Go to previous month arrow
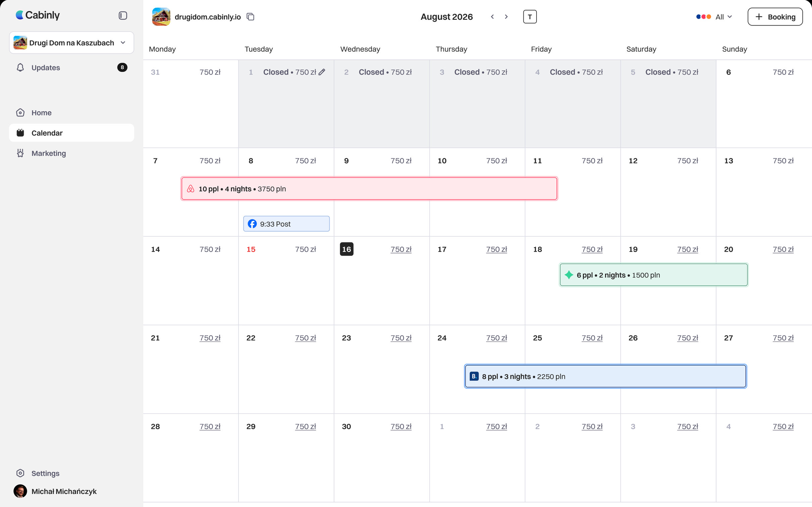812x507 pixels. 492,17
